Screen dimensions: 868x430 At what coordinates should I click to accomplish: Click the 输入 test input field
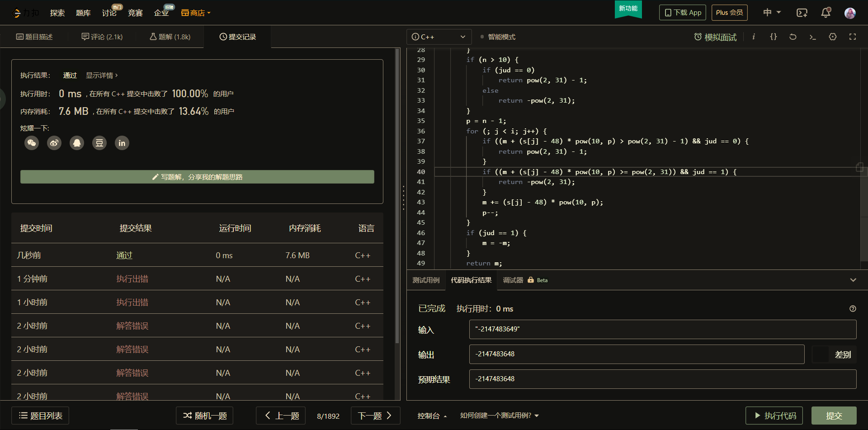coord(662,329)
